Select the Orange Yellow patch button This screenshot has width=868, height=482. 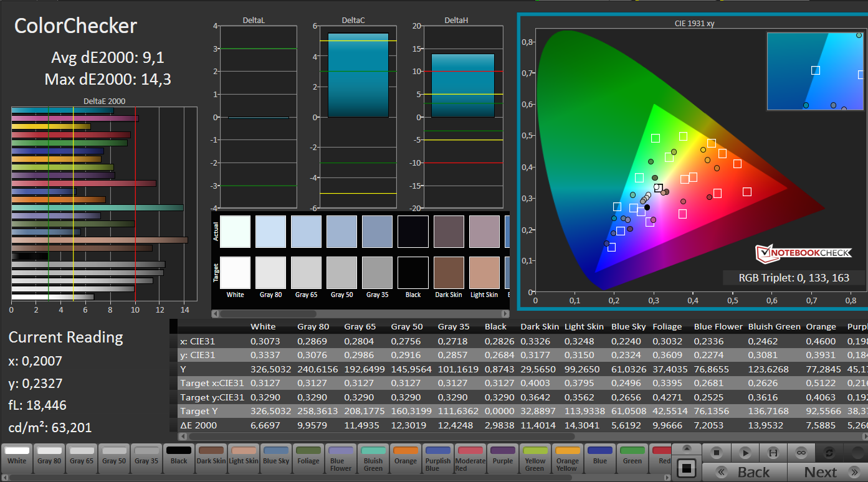click(x=568, y=458)
